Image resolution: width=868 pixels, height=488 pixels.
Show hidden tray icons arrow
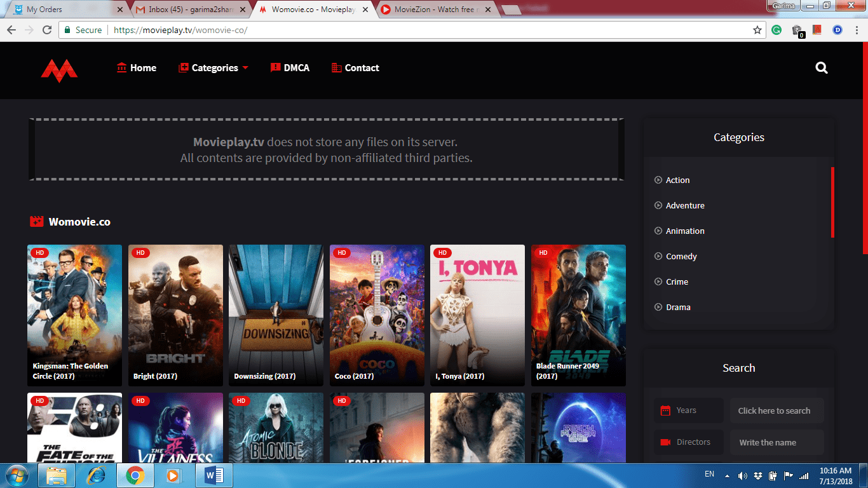tap(728, 475)
